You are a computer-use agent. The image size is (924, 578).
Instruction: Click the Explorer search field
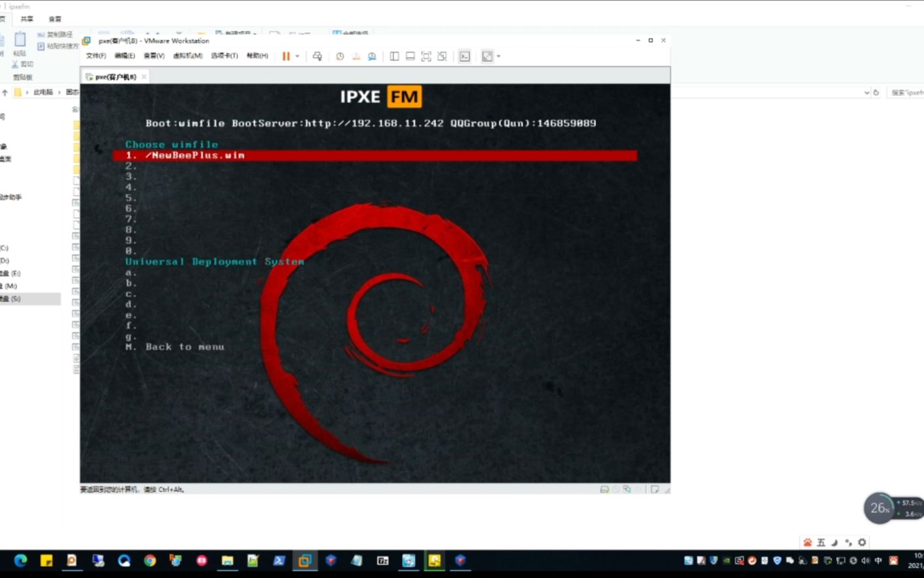pyautogui.click(x=906, y=93)
